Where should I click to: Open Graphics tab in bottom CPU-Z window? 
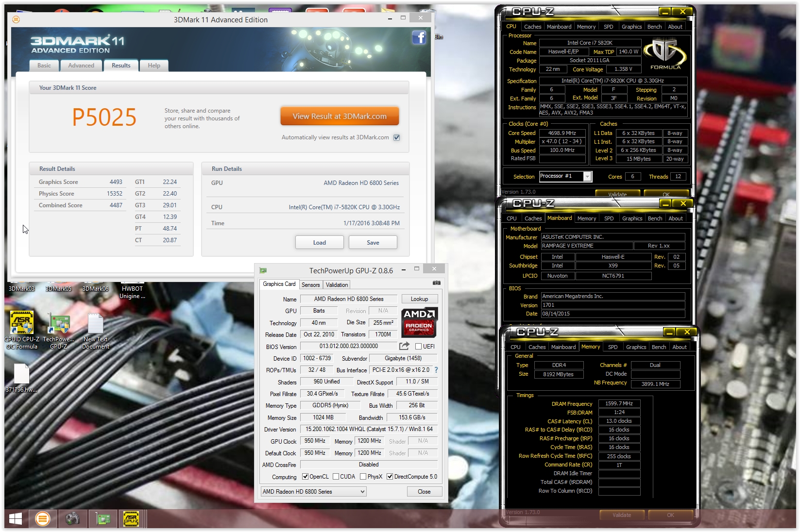click(x=636, y=347)
